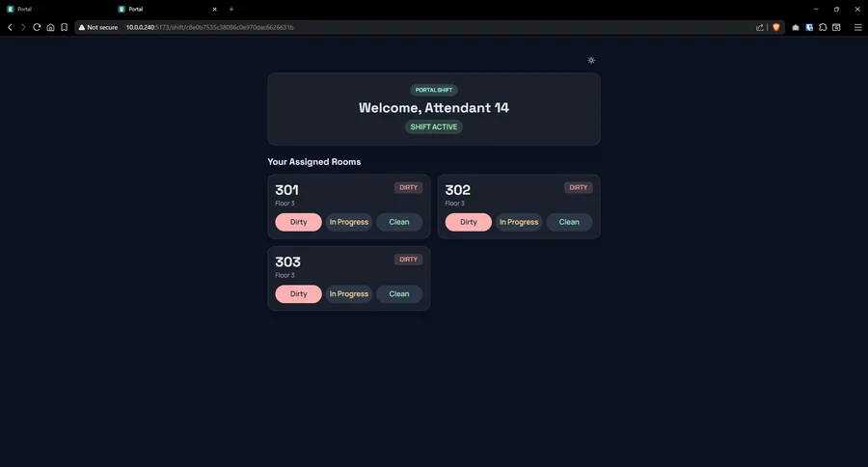The width and height of the screenshot is (868, 467).
Task: Click Floor 3 label under room 302
Action: coord(455,204)
